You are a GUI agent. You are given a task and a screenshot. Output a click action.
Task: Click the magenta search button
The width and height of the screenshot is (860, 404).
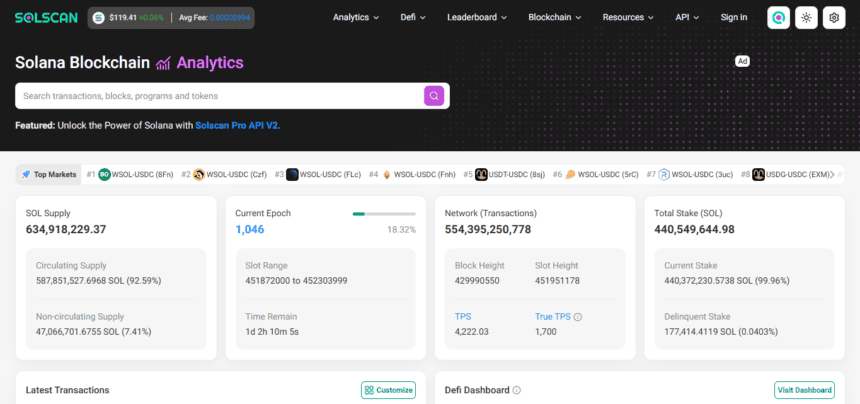pos(434,96)
